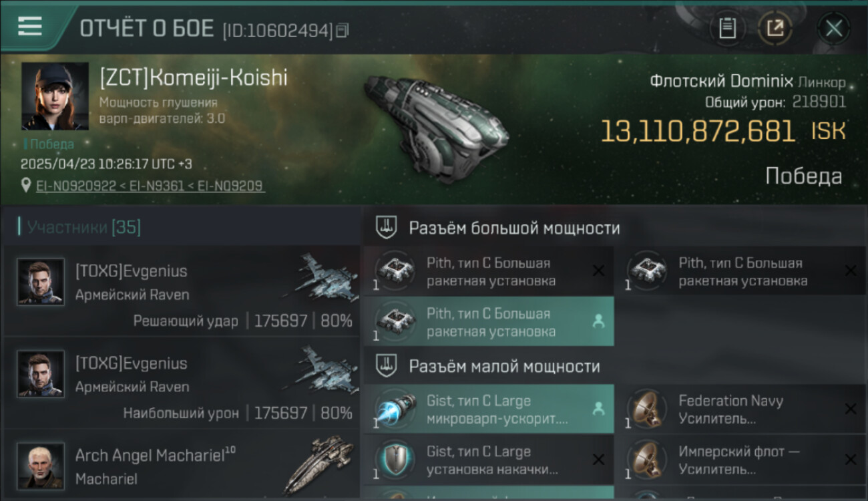Copy the battle report ID icon

(x=343, y=30)
